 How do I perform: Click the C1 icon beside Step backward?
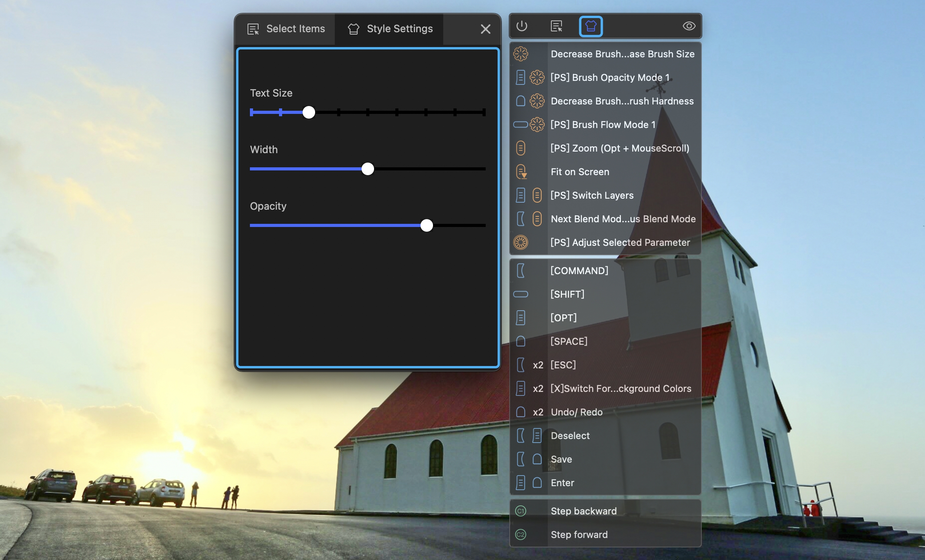pos(521,511)
